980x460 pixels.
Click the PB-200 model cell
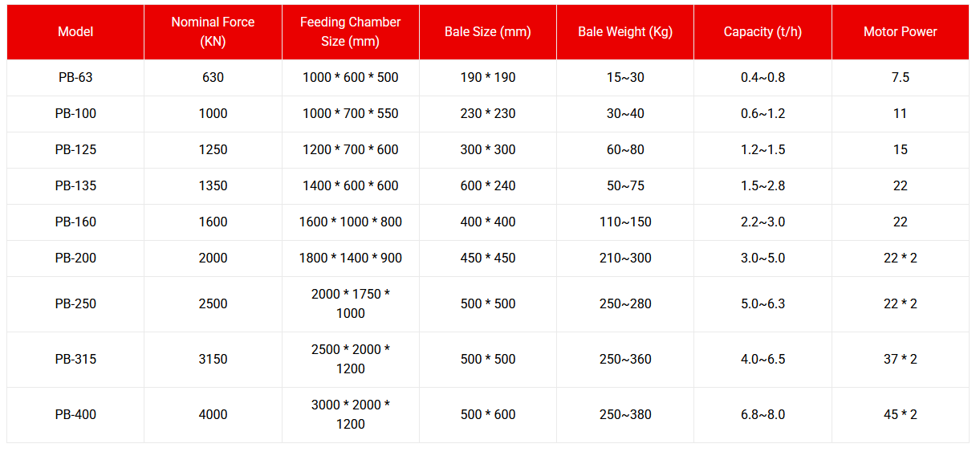(75, 258)
